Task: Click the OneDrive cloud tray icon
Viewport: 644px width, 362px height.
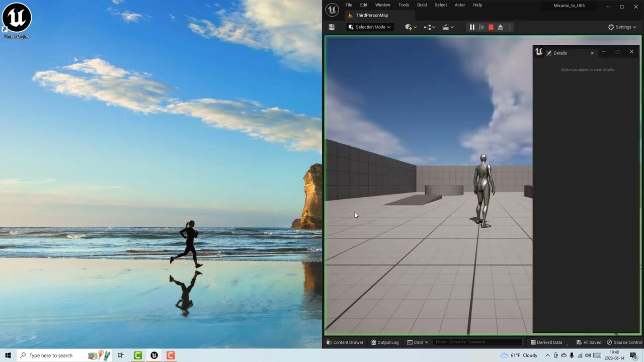Action: pos(564,355)
